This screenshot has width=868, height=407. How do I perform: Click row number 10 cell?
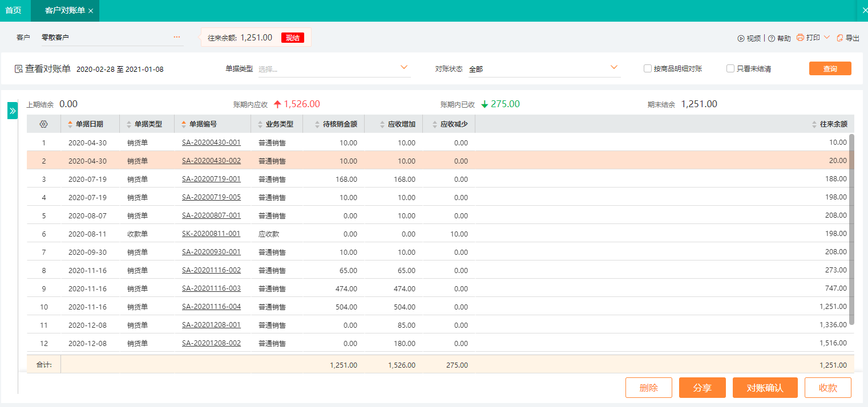(x=44, y=307)
